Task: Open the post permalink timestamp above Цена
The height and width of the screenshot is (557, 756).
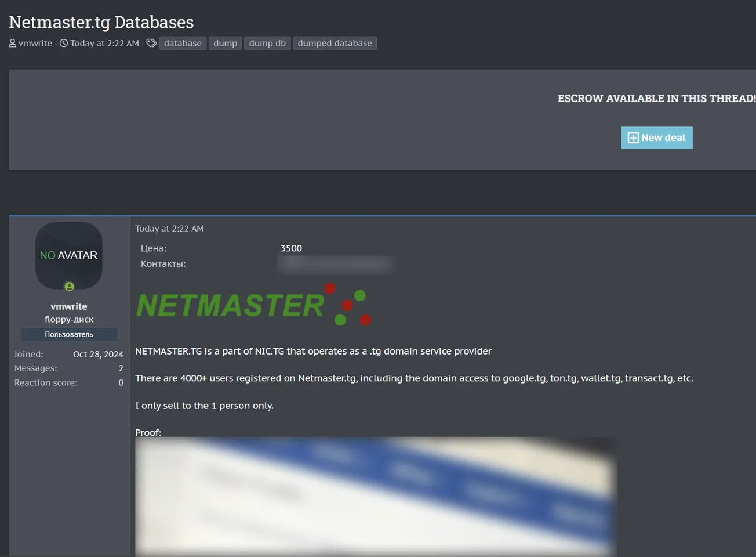Action: pyautogui.click(x=169, y=229)
